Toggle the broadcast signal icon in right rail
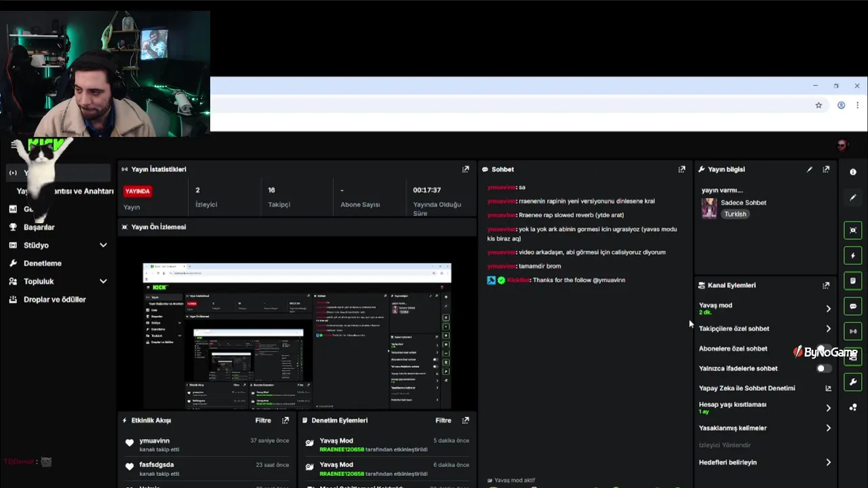The image size is (868, 488). tap(853, 331)
